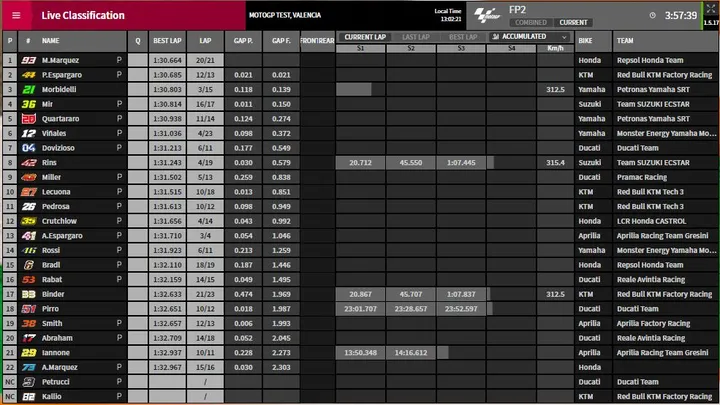The image size is (720, 405).
Task: Click the Km/h column header
Action: 555,48
